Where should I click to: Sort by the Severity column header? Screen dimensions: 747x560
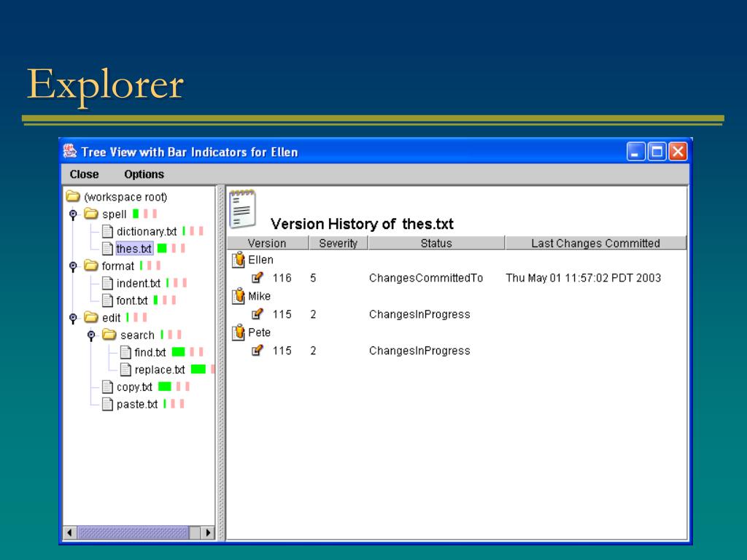[338, 243]
